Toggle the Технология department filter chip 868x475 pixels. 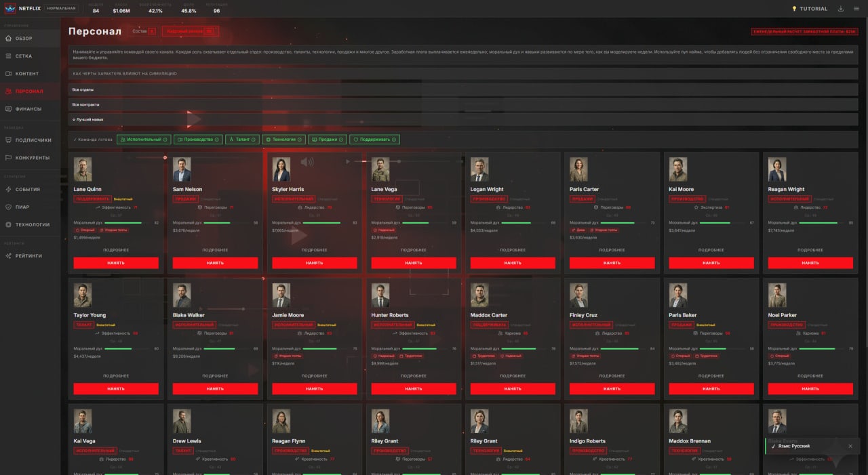pyautogui.click(x=283, y=140)
